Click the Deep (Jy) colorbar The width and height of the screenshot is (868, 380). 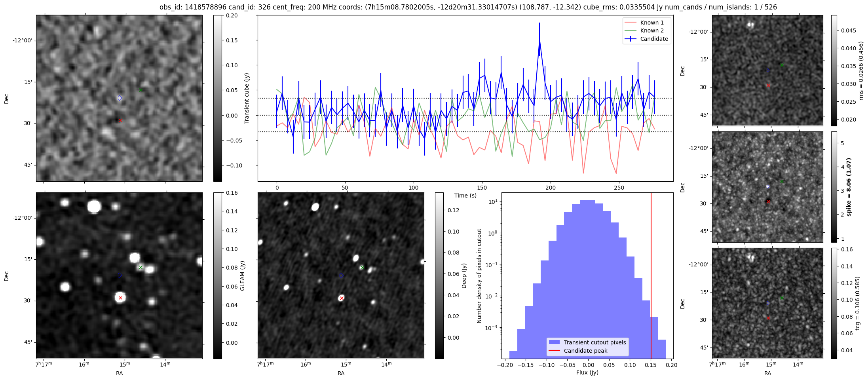point(439,275)
